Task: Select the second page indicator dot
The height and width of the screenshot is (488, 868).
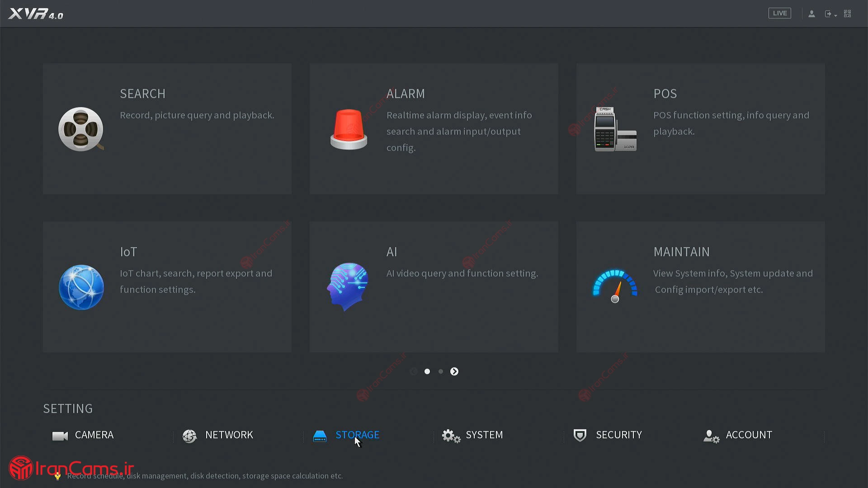Action: point(441,371)
